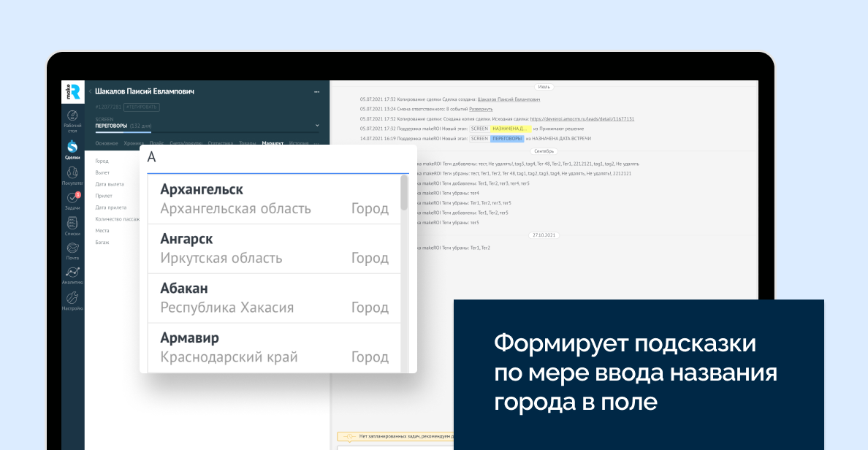This screenshot has width=868, height=450.
Task: Choose Абакан from the suggestions
Action: 274,298
